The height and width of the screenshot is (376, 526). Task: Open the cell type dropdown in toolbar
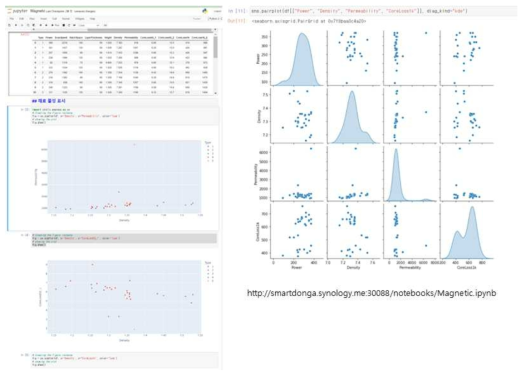(x=89, y=25)
